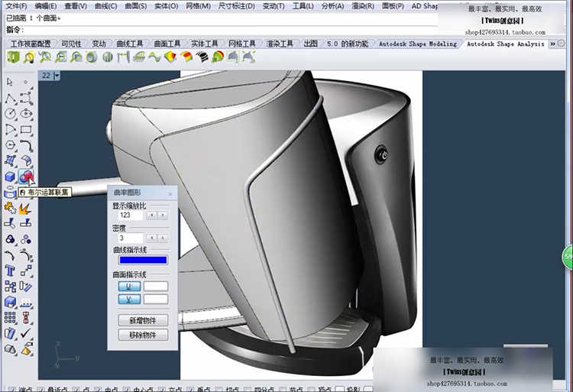Toggle the 交点 osnap checkbox
573x392 pixels.
tap(162, 390)
